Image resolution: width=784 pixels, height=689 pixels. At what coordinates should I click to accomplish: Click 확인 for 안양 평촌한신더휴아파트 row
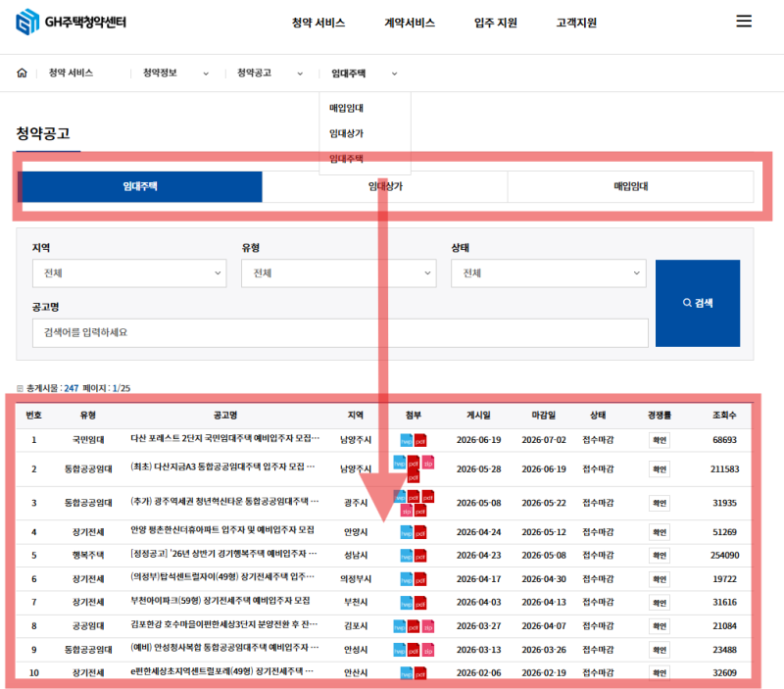coord(660,532)
